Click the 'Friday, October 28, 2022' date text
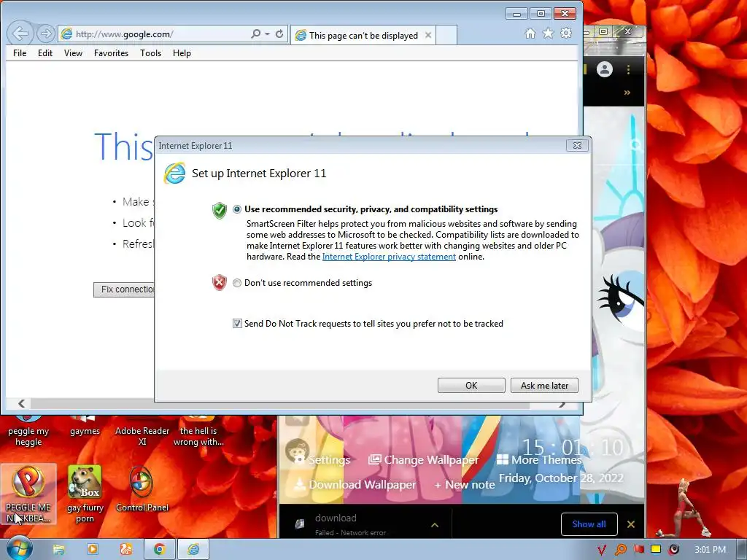 click(x=561, y=478)
